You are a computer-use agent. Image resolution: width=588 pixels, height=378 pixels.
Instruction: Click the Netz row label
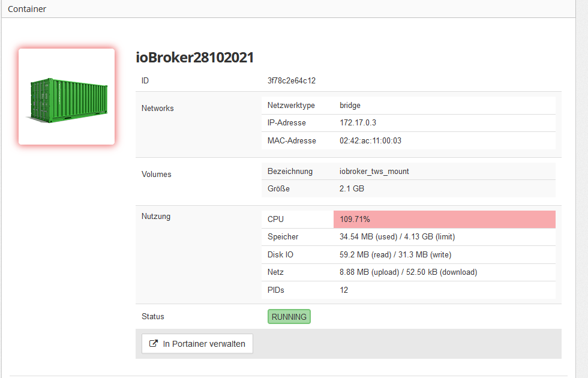(x=275, y=272)
